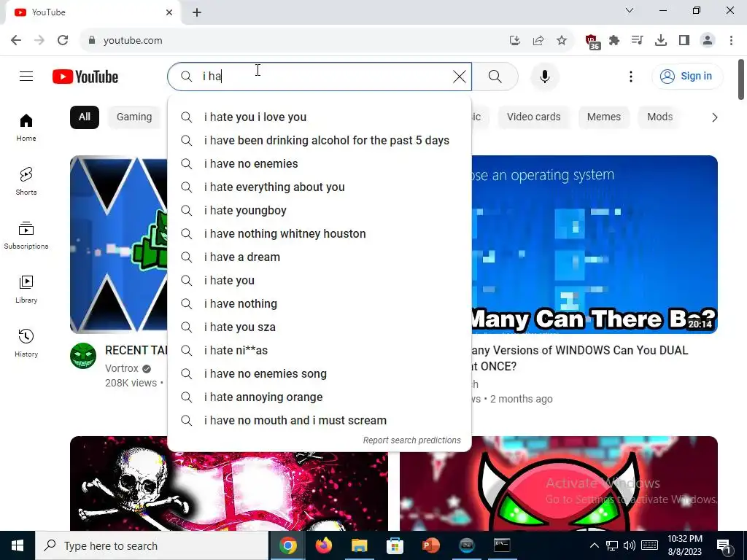Choose suggestion "i hate you sza"
Screen dimensions: 747x560
pos(320,327)
